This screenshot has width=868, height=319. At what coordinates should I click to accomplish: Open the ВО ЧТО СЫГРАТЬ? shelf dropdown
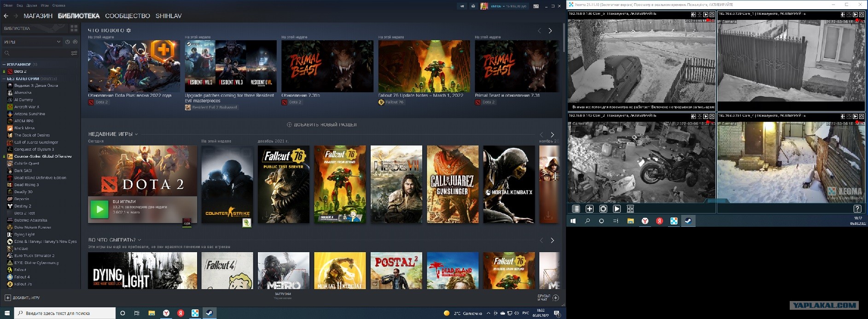[x=140, y=240]
